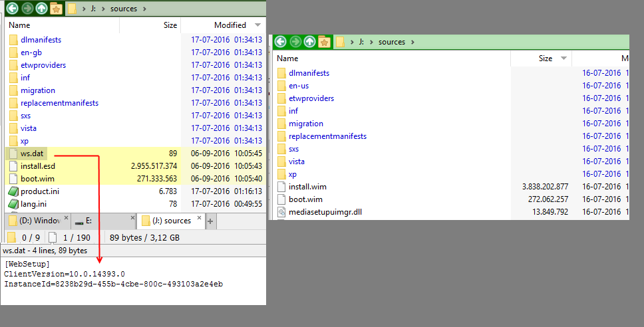Click install.esd size 2.955.517.374
This screenshot has height=327, width=644.
tap(154, 166)
